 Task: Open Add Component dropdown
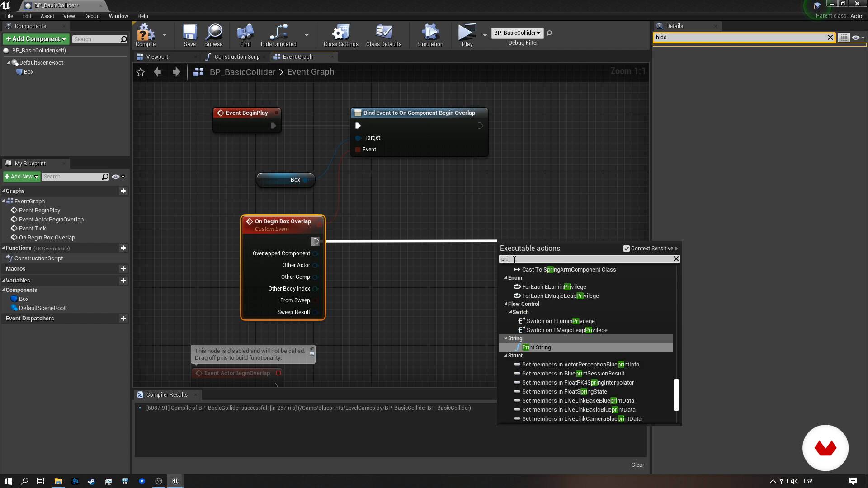36,39
